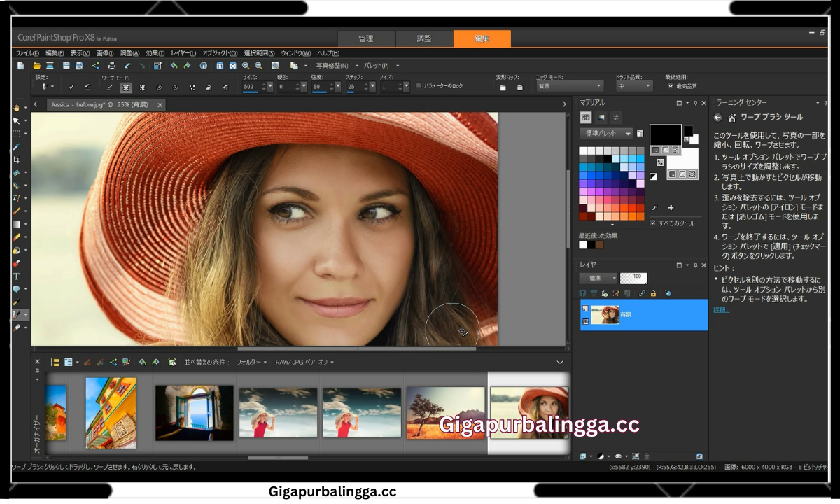
Task: Click the link icon in Layers palette
Action: [642, 293]
